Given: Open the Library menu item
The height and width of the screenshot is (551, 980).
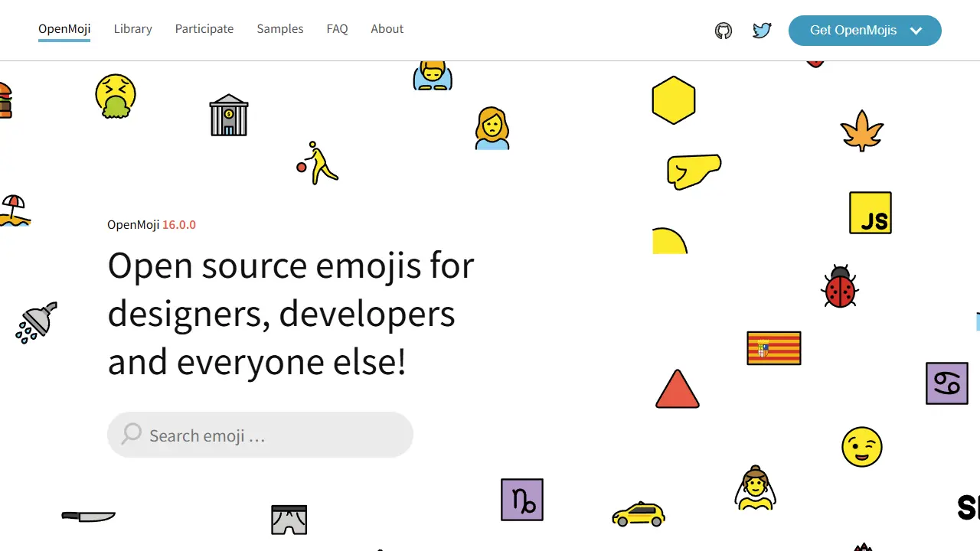Looking at the screenshot, I should [133, 29].
